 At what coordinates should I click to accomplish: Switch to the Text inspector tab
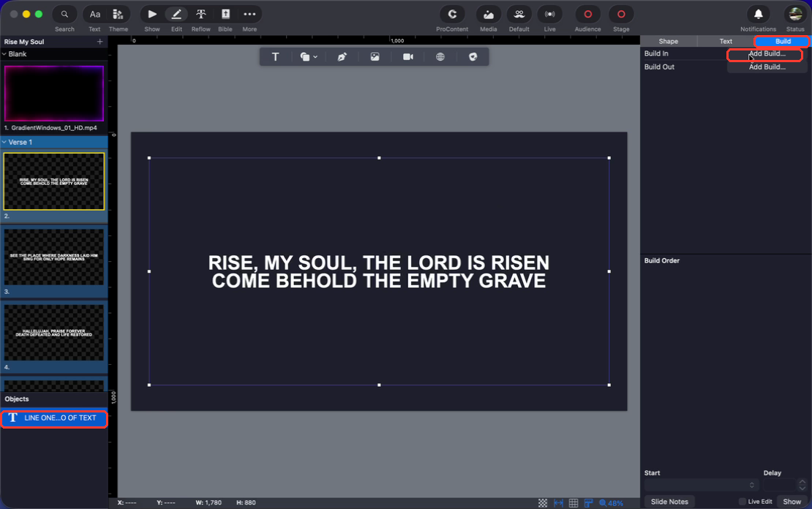click(x=726, y=42)
